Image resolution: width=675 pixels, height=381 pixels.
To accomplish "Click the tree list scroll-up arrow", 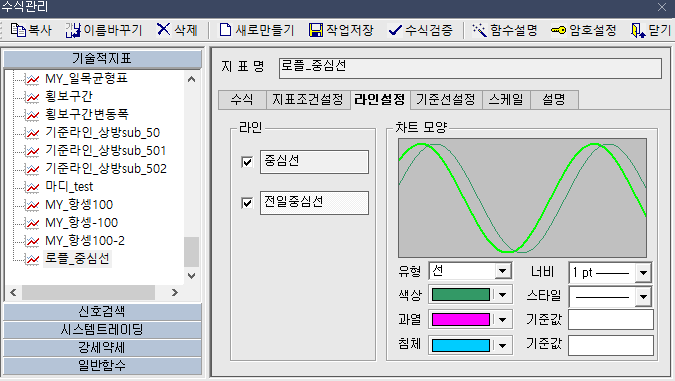I will coord(192,80).
